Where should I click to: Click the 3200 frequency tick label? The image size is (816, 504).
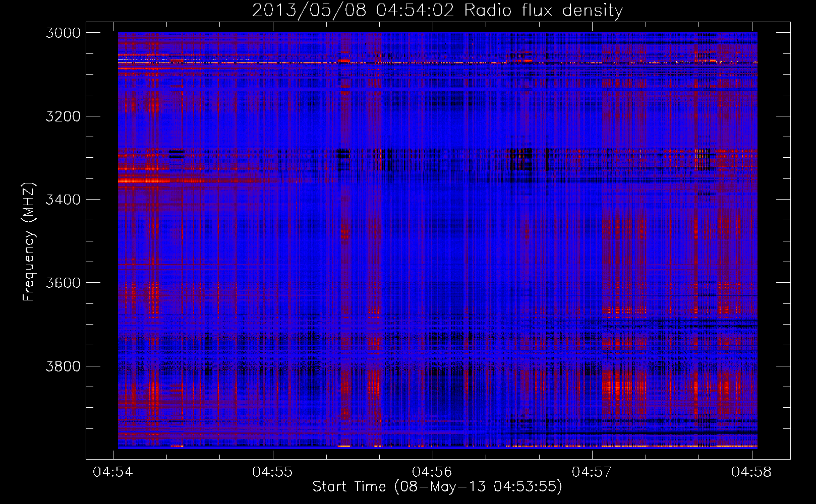(x=63, y=116)
